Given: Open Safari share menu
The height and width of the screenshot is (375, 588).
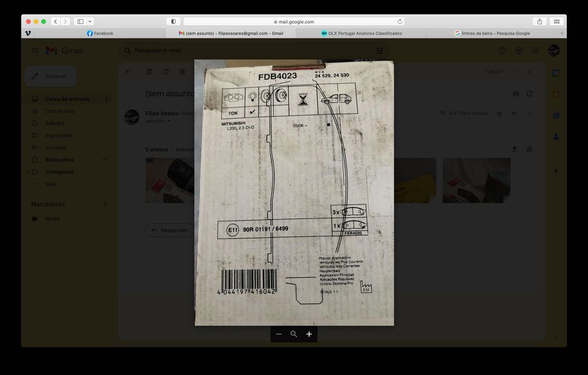Looking at the screenshot, I should [x=540, y=21].
